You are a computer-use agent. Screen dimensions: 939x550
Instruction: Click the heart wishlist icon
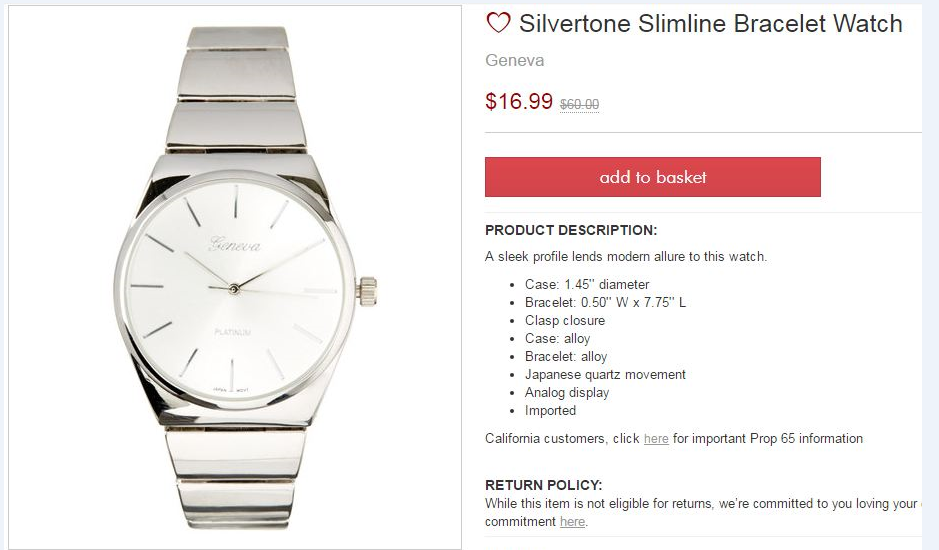coord(498,23)
